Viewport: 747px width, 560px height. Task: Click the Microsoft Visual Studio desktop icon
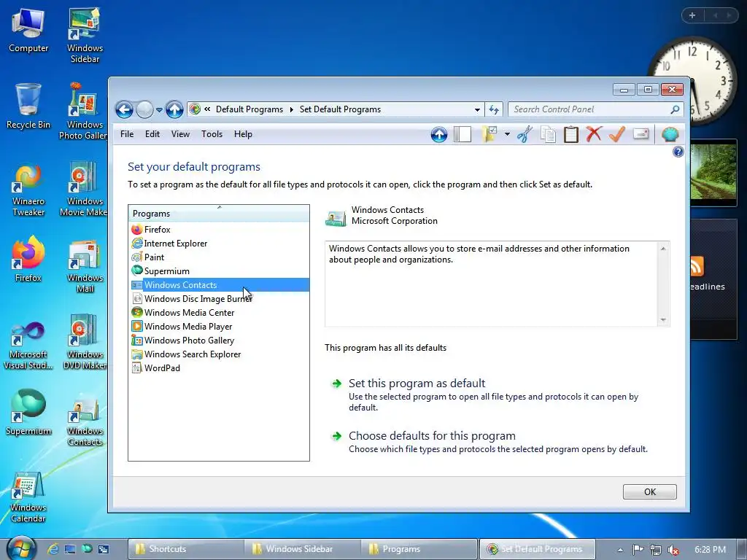coord(28,345)
